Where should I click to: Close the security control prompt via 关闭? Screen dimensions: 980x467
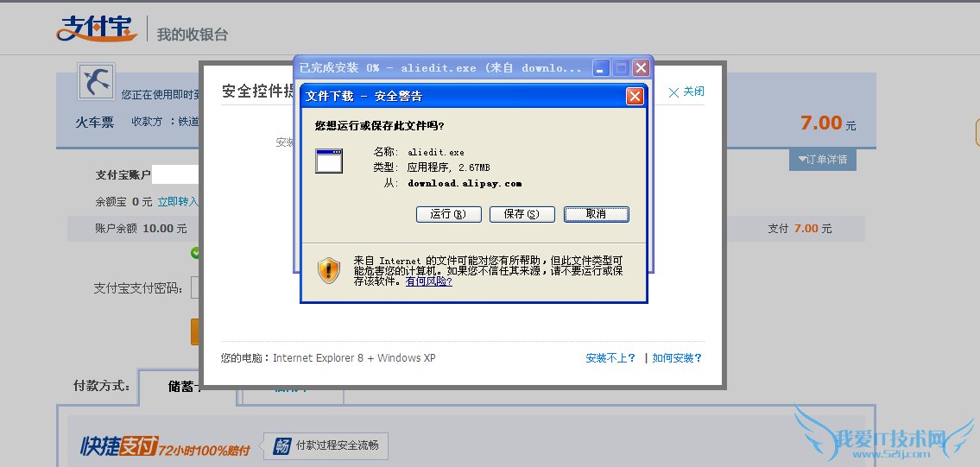[686, 92]
